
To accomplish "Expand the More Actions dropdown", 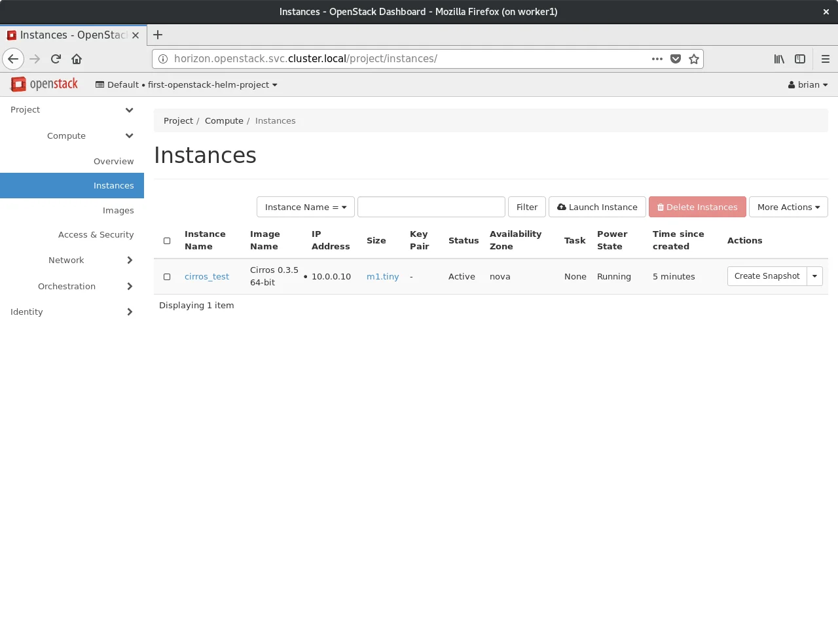I will click(x=788, y=207).
